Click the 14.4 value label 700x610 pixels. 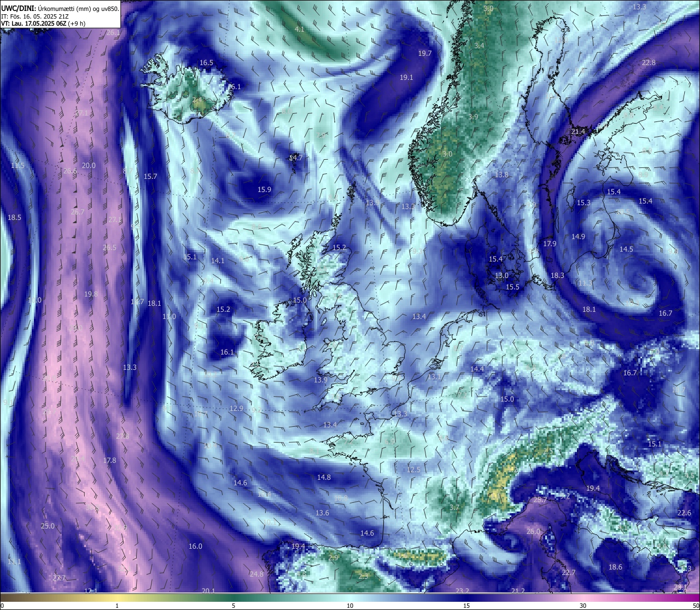(x=477, y=369)
